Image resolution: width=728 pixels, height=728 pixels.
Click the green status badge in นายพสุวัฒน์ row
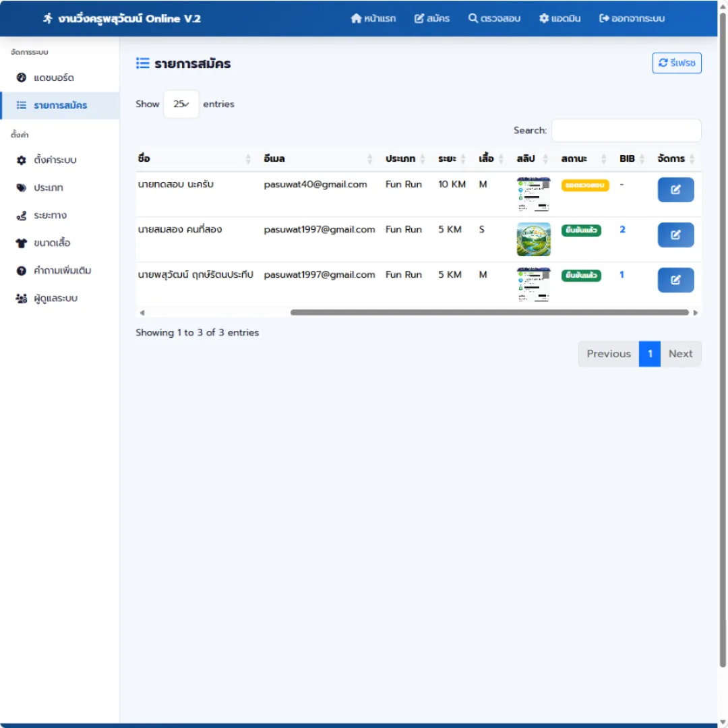click(x=581, y=275)
